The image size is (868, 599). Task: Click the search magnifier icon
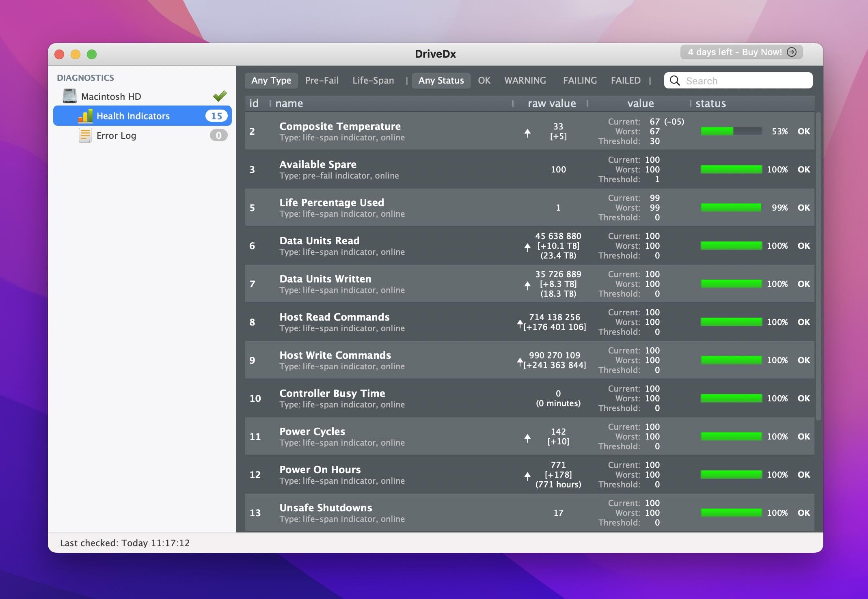pyautogui.click(x=675, y=80)
